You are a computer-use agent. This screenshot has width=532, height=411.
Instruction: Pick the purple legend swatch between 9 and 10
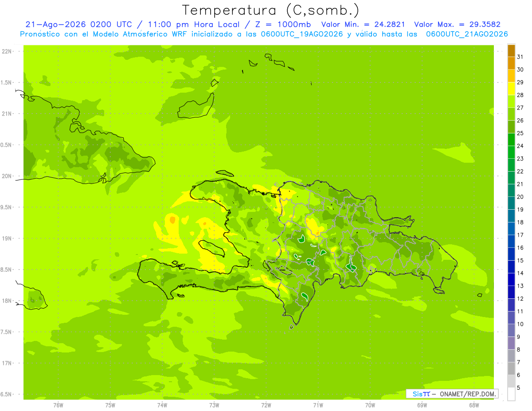pyautogui.click(x=511, y=330)
